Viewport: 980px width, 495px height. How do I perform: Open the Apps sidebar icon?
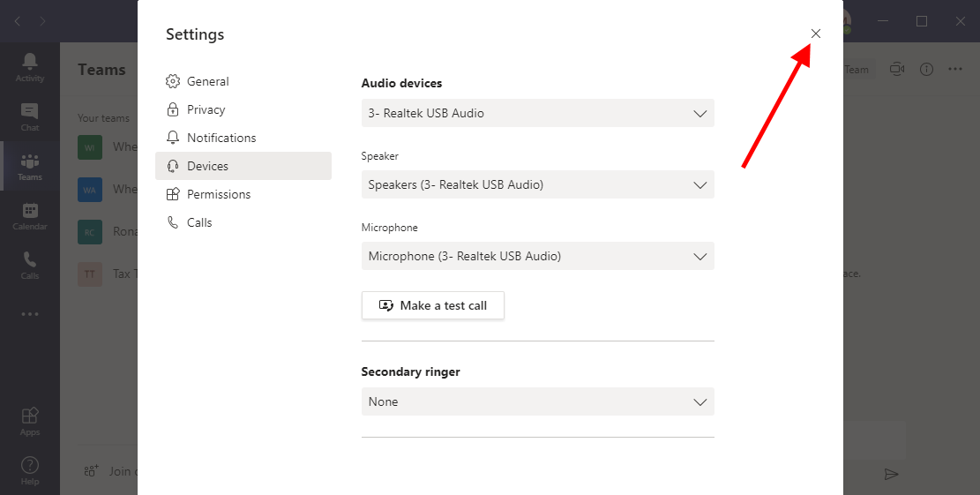[x=30, y=420]
